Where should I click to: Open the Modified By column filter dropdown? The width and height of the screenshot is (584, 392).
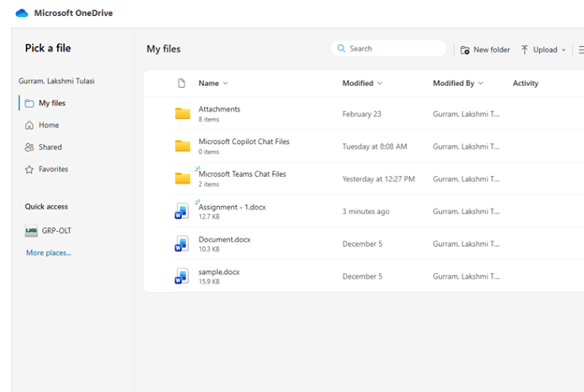[480, 83]
